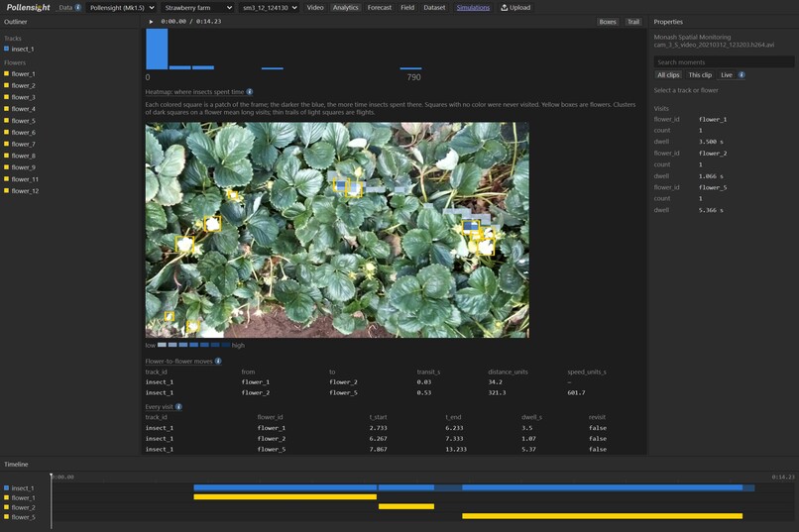Click the Pollensight logo
This screenshot has width=799, height=532.
tap(28, 7)
